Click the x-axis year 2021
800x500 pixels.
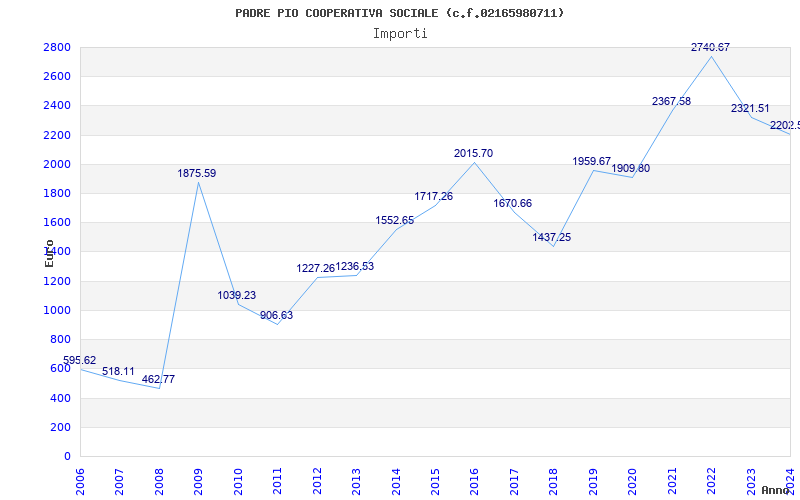tap(672, 482)
